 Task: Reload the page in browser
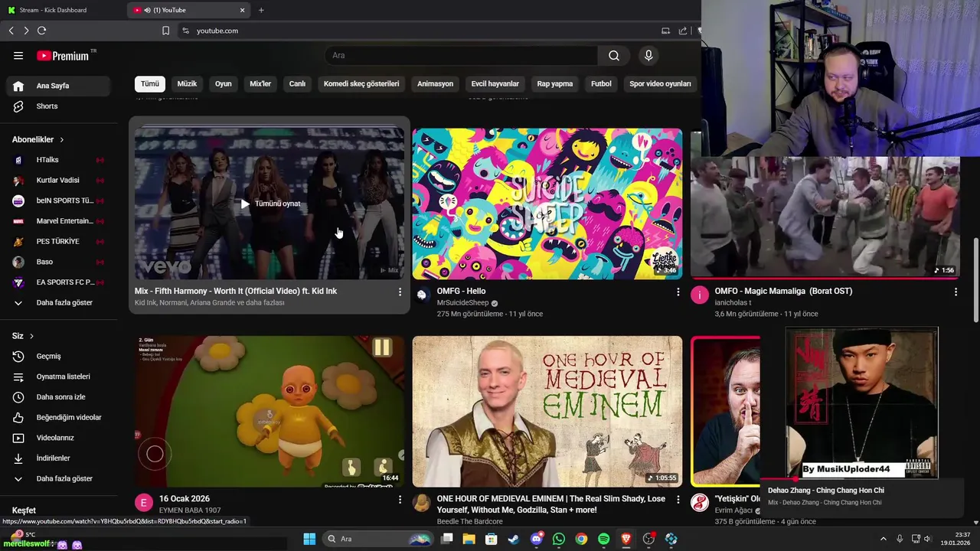(x=41, y=31)
